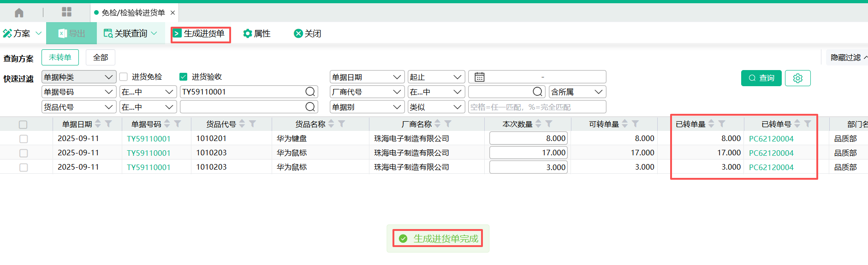Click filter funnel icon on 单据日期 column
The width and height of the screenshot is (868, 265).
108,124
